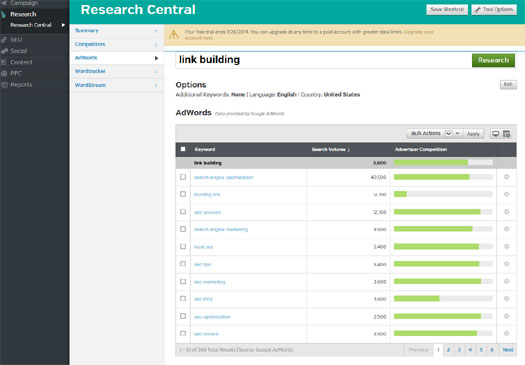The height and width of the screenshot is (365, 525).
Task: Check the 'seo marketing' row checkbox
Action: tap(183, 281)
